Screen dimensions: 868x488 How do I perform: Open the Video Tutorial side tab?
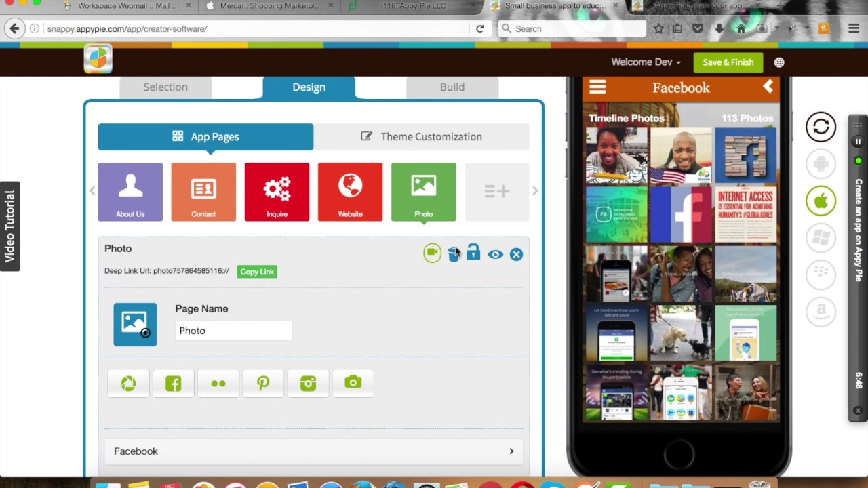(x=9, y=226)
